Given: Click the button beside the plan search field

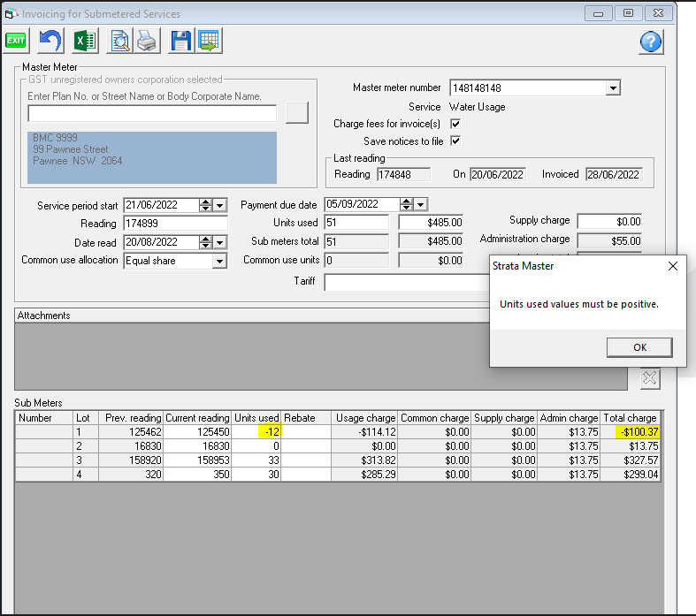Looking at the screenshot, I should pyautogui.click(x=296, y=112).
